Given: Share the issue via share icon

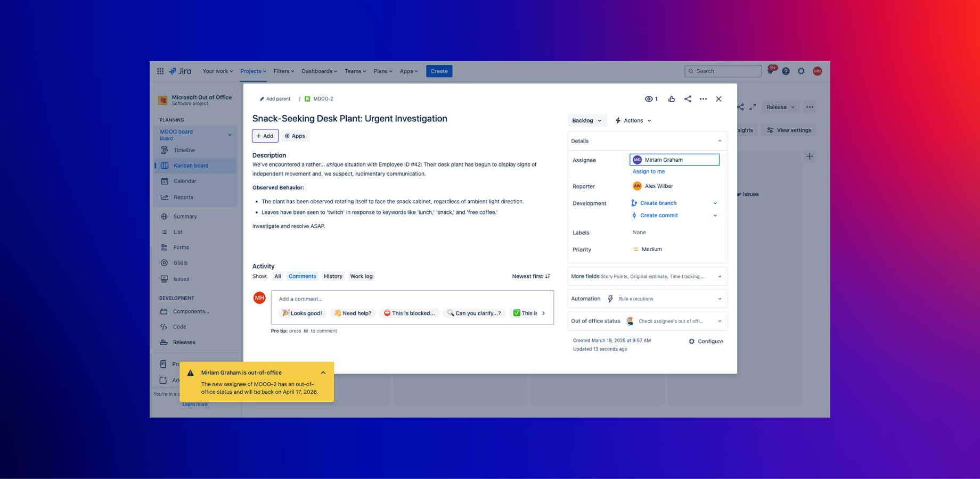Looking at the screenshot, I should 688,99.
